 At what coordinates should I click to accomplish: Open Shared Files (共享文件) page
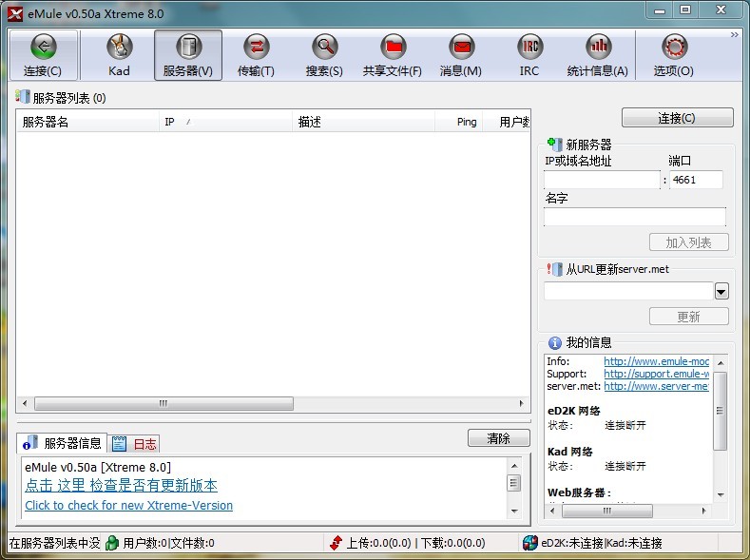point(393,55)
